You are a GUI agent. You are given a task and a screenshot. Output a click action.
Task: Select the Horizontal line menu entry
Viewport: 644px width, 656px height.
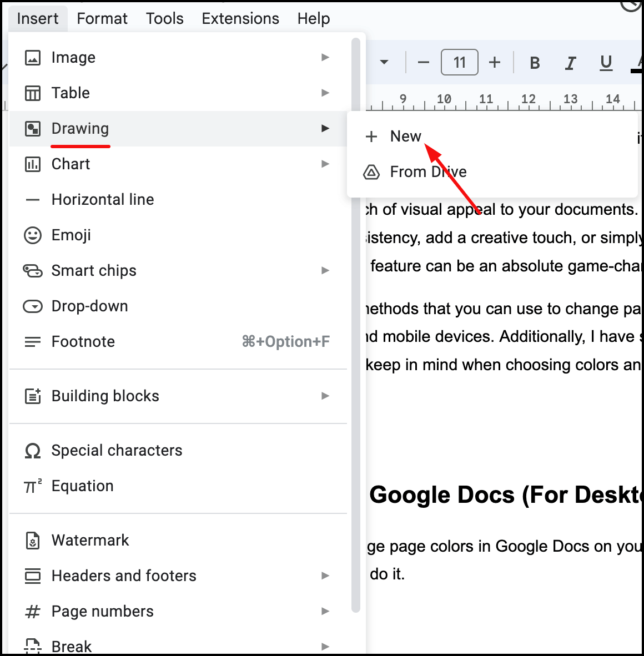click(x=178, y=200)
